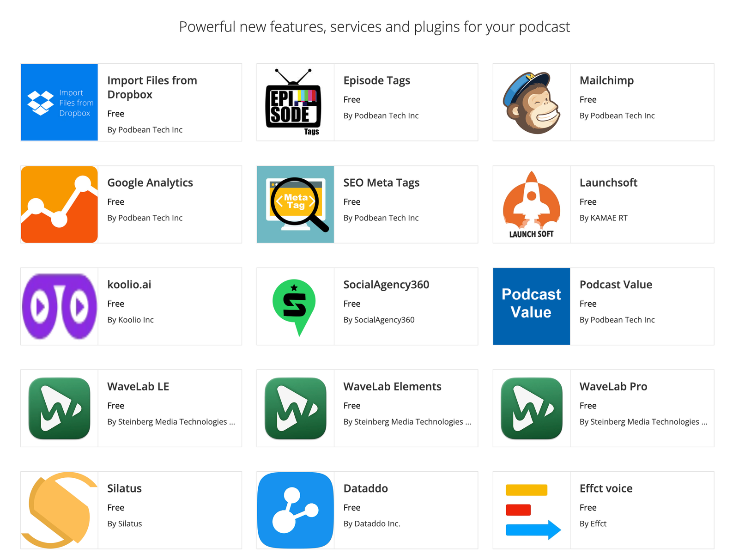Screen dimensions: 739x560
Task: Click the Effct voice colored-bars icon
Action: tap(531, 510)
